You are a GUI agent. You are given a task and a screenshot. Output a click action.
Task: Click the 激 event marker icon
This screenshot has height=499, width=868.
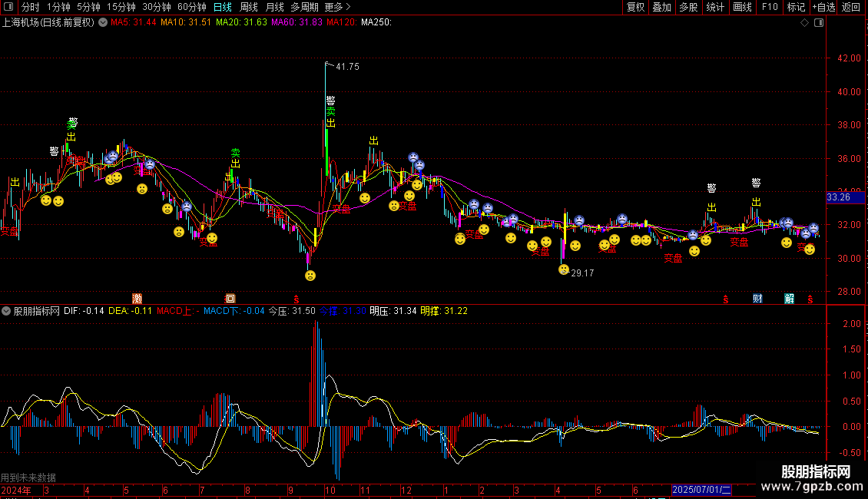pyautogui.click(x=137, y=298)
